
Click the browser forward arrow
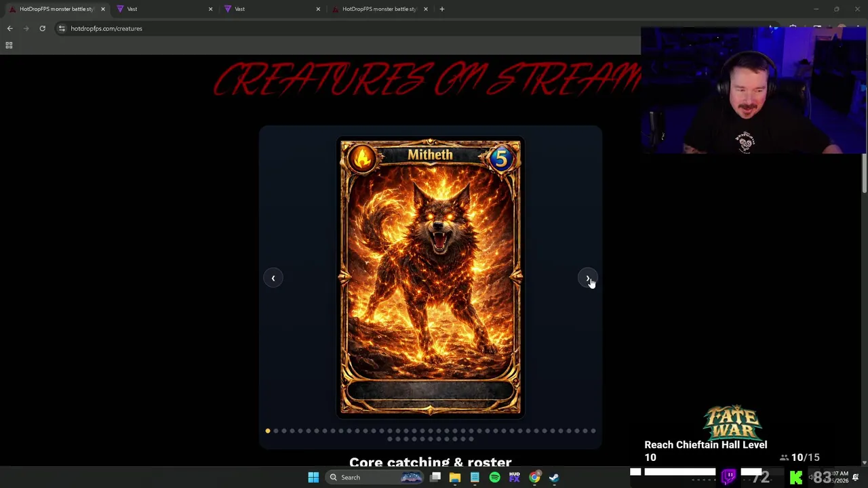point(26,28)
